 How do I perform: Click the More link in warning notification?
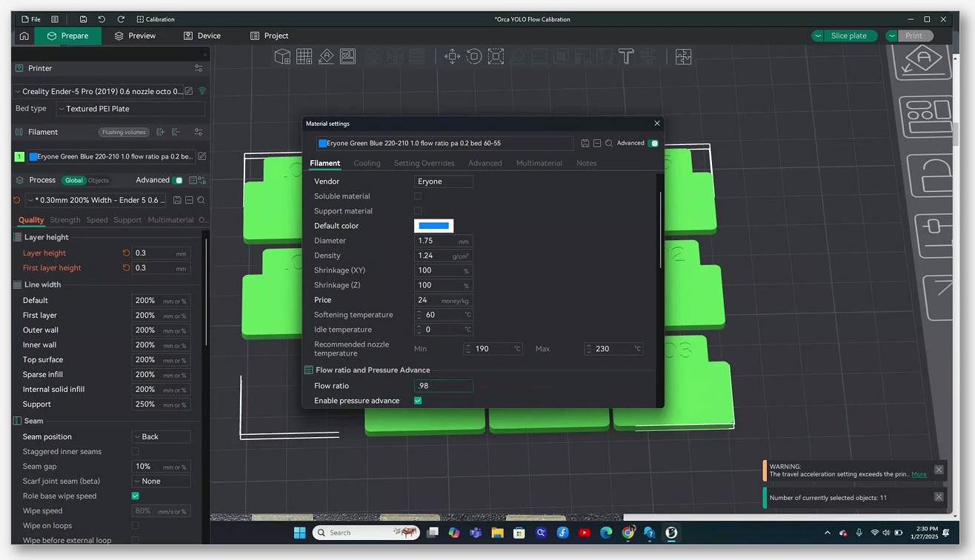click(919, 474)
